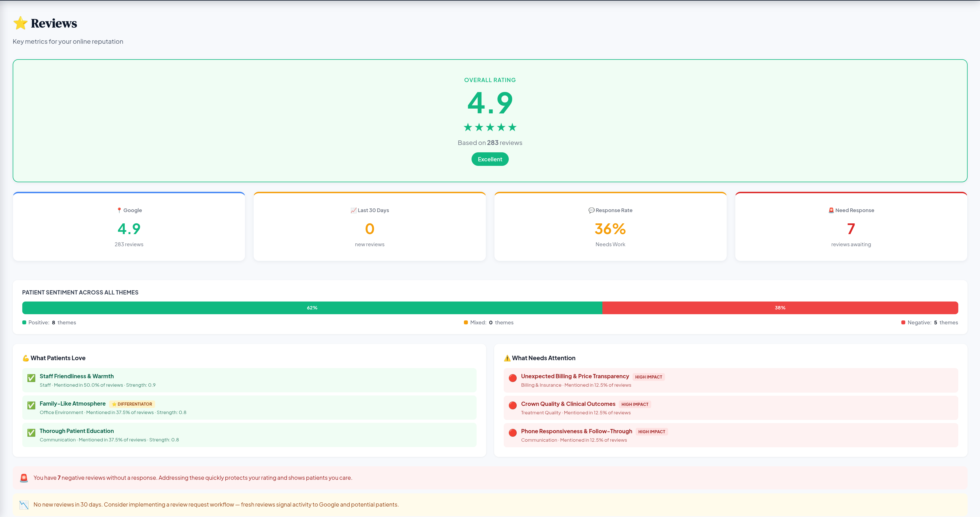
Task: Click PATIENT SENTIMENT ACROSS ALL THEMES heading
Action: (80, 292)
